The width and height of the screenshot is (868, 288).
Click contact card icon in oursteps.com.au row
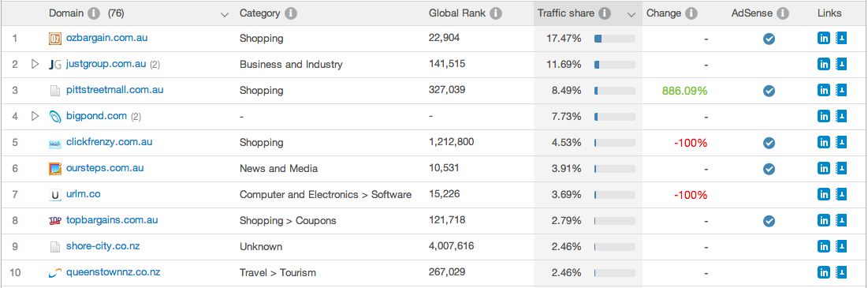point(841,168)
